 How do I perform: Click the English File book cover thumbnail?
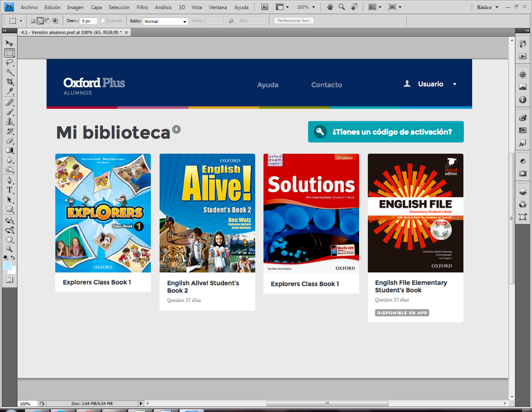[416, 213]
